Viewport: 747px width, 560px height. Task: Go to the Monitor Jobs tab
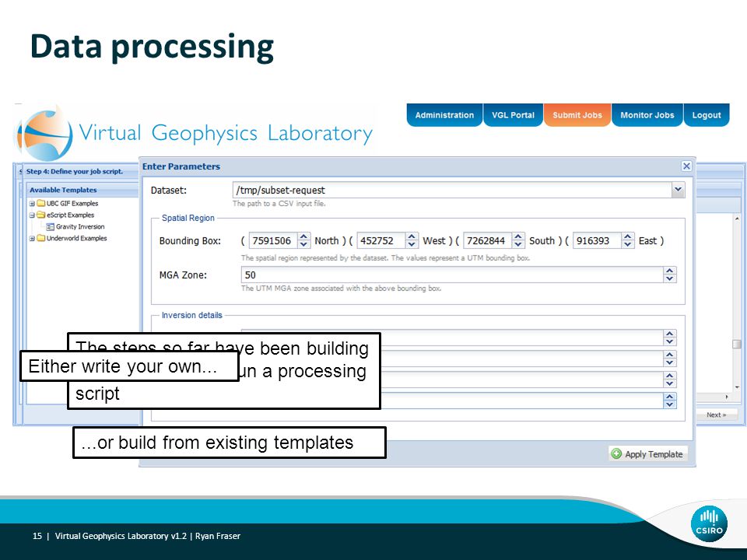tap(647, 115)
